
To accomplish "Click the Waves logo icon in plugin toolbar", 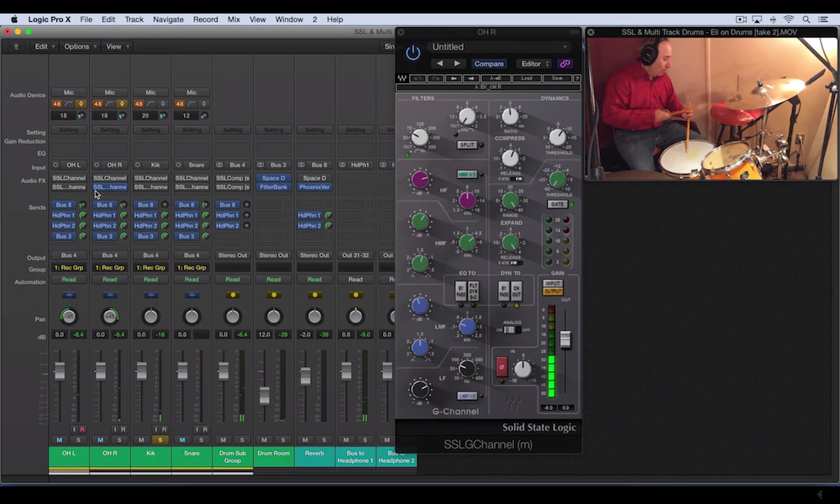I will click(402, 78).
